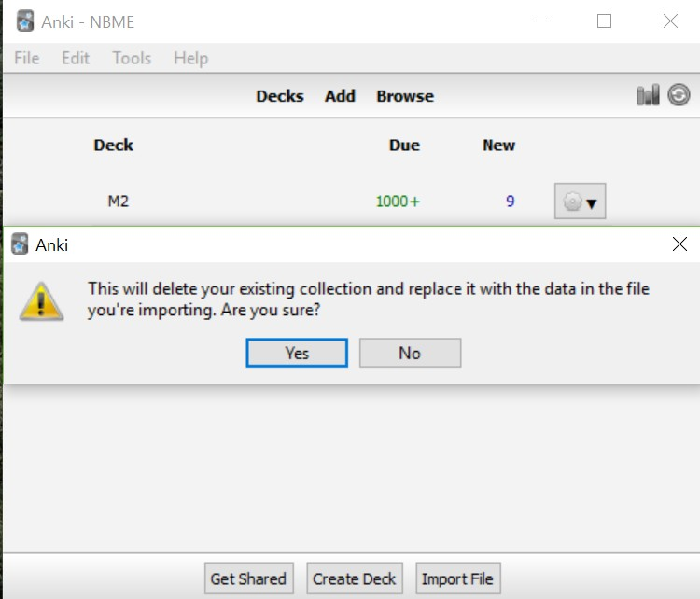This screenshot has height=599, width=700.
Task: Open the M2 deck gear options dropdown
Action: [x=580, y=202]
